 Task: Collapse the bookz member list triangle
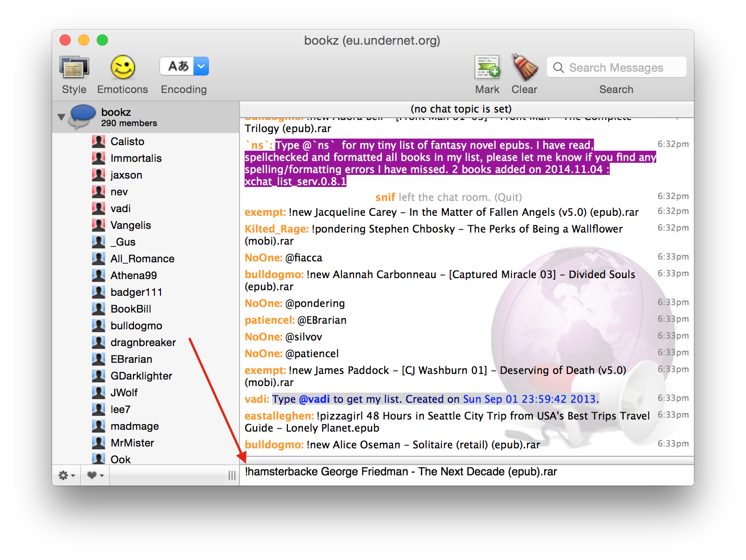(x=61, y=117)
